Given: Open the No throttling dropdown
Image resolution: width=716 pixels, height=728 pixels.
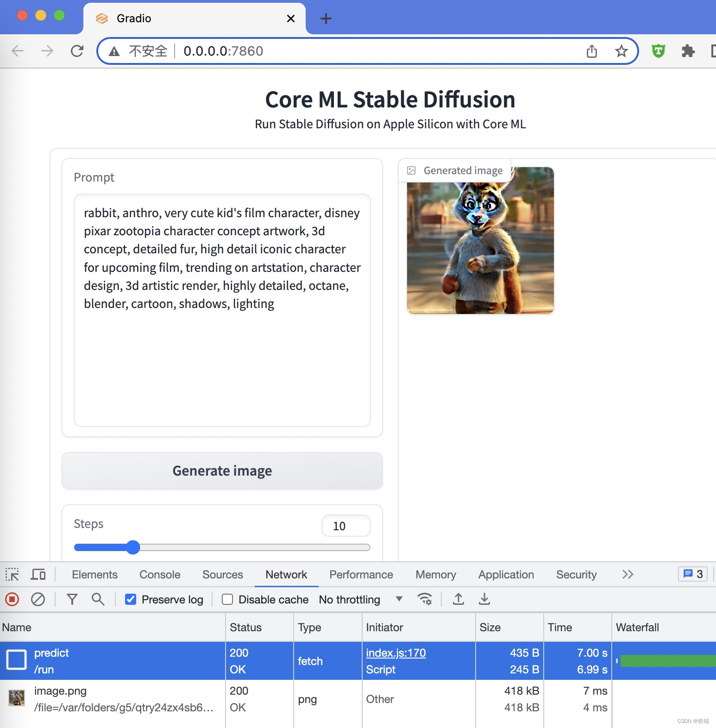Looking at the screenshot, I should coord(361,599).
